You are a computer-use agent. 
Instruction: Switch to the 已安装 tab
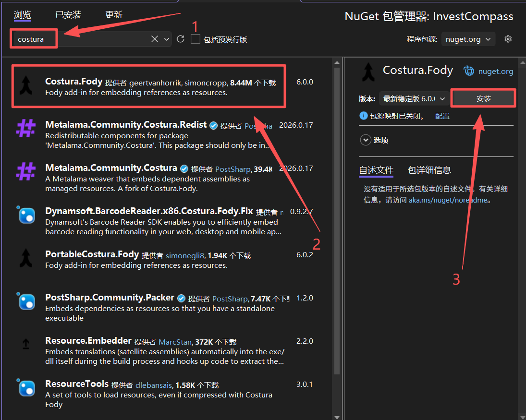click(68, 15)
